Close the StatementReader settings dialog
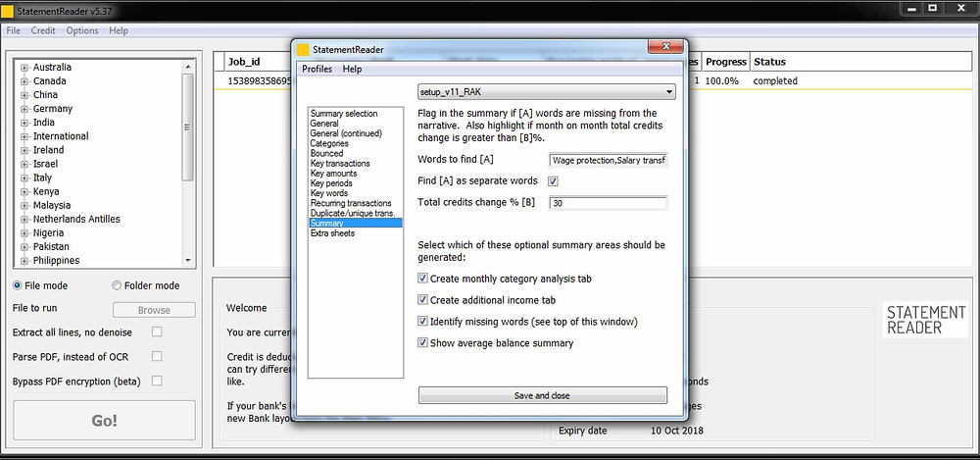The height and width of the screenshot is (460, 980). (x=664, y=47)
